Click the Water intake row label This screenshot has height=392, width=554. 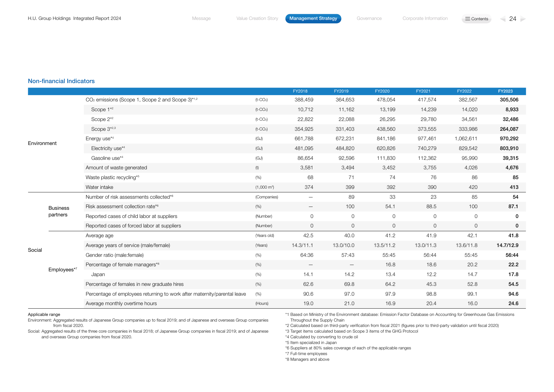pos(99,187)
